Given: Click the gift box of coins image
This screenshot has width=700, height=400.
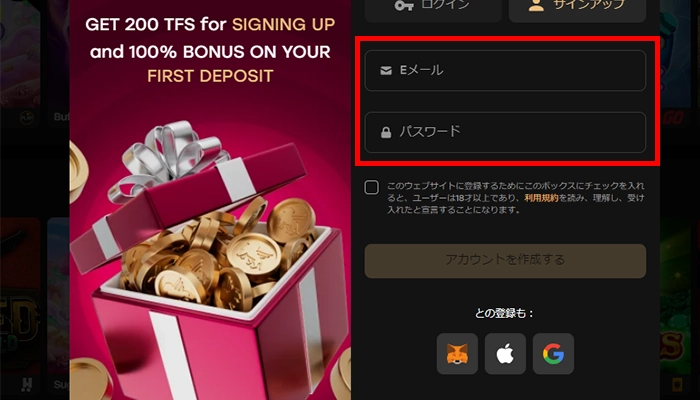Looking at the screenshot, I should pos(210,261).
